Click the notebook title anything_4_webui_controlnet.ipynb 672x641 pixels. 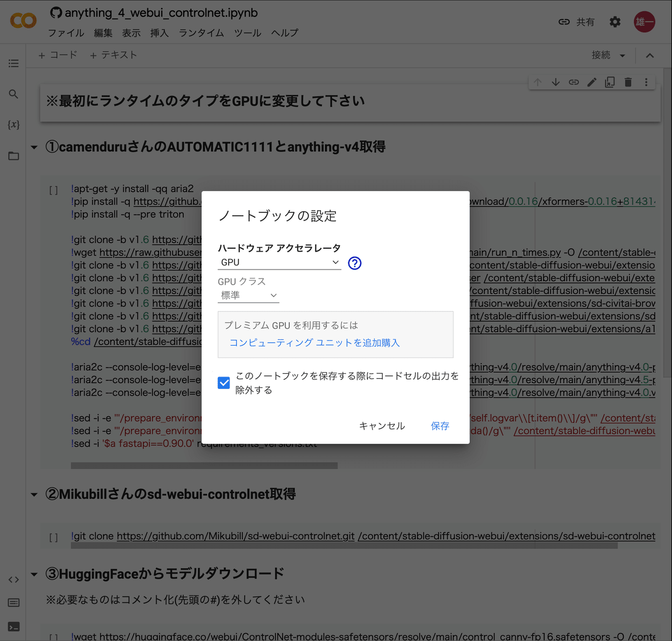coord(161,12)
